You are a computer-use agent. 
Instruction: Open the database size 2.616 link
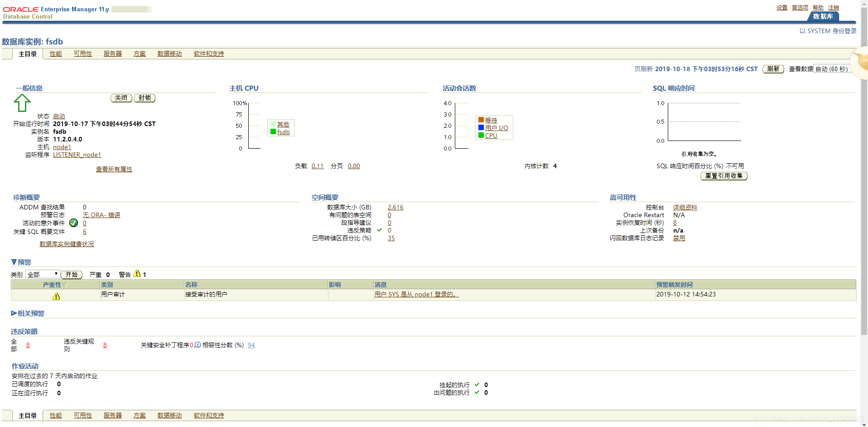[395, 207]
